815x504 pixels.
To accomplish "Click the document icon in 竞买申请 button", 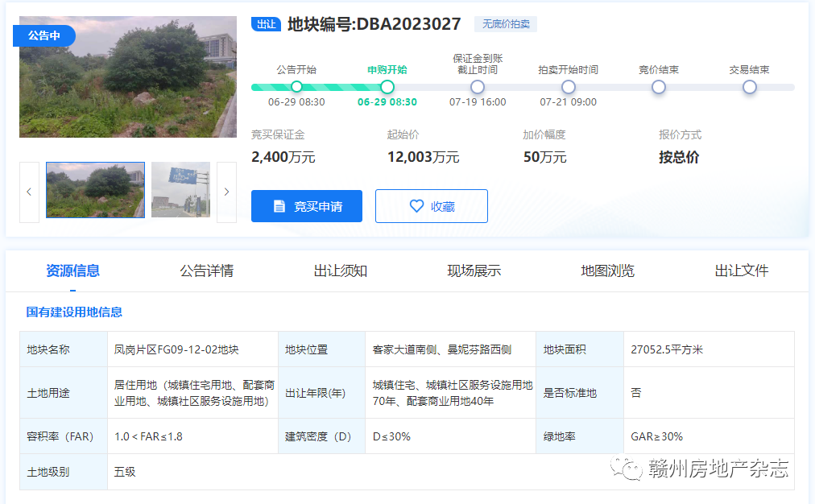I will tap(279, 206).
